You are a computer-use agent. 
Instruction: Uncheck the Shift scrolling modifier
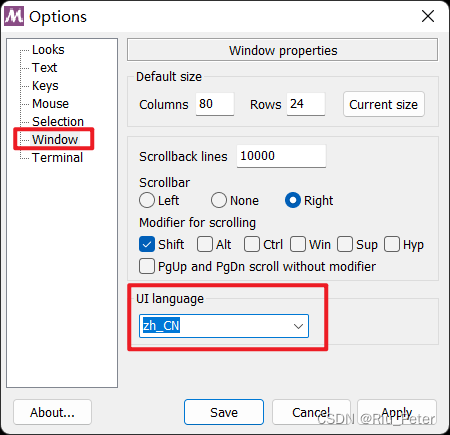pyautogui.click(x=147, y=244)
